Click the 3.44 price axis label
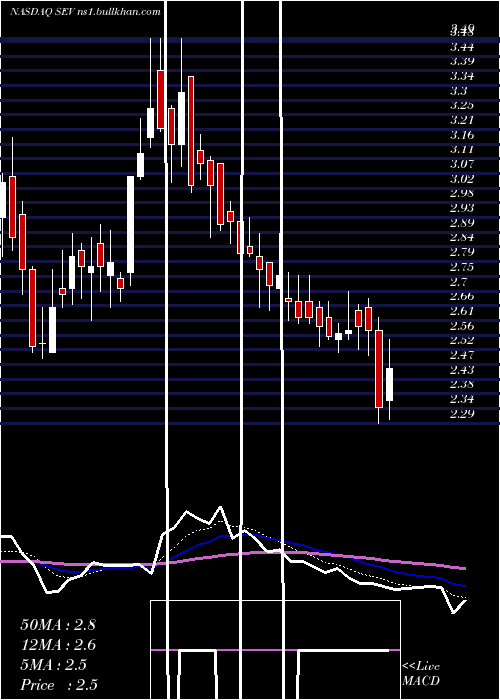Viewport: 500px width, 700px height. (462, 47)
